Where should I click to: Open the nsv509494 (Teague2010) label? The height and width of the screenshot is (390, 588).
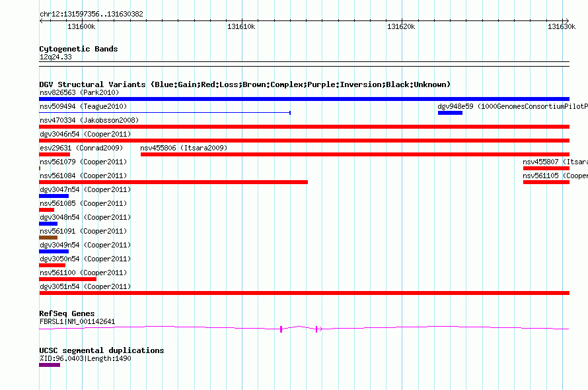click(83, 106)
